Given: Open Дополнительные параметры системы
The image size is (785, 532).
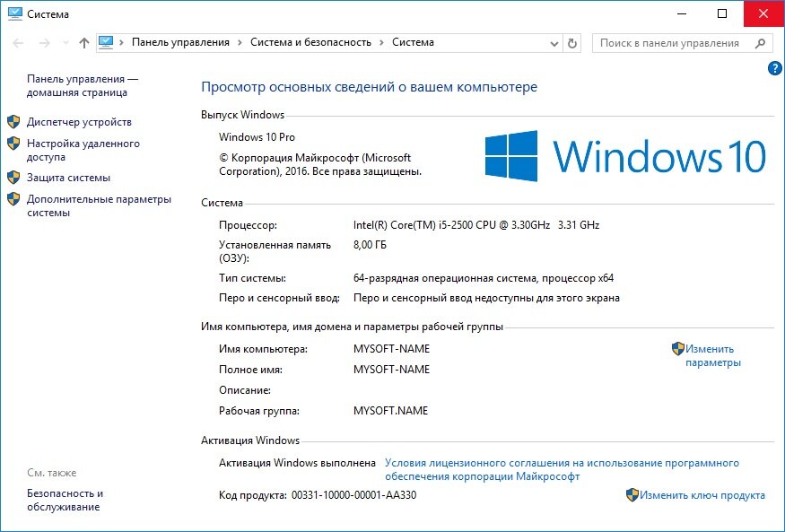Looking at the screenshot, I should (x=99, y=205).
